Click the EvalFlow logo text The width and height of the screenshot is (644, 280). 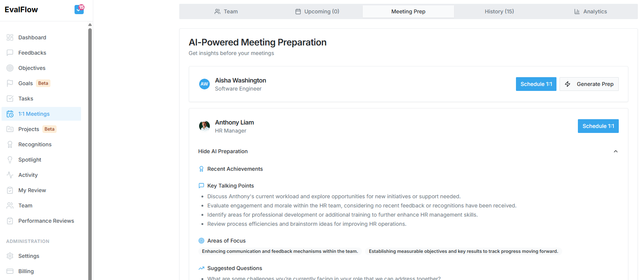click(21, 10)
